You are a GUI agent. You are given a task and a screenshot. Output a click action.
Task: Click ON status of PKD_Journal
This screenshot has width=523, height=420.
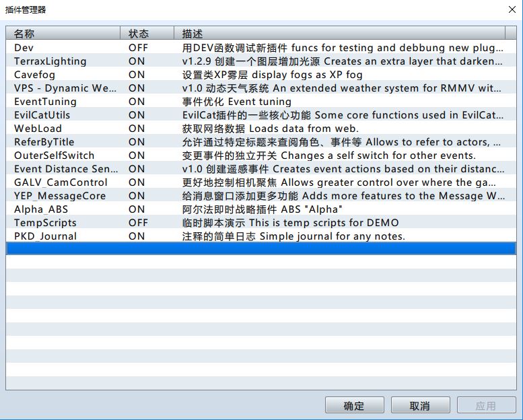[x=137, y=236]
